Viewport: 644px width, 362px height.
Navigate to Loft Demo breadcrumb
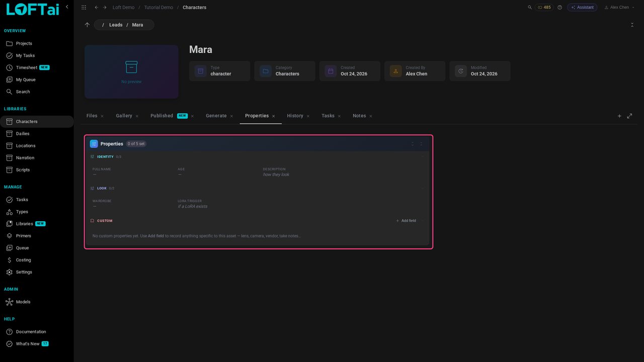tap(123, 8)
